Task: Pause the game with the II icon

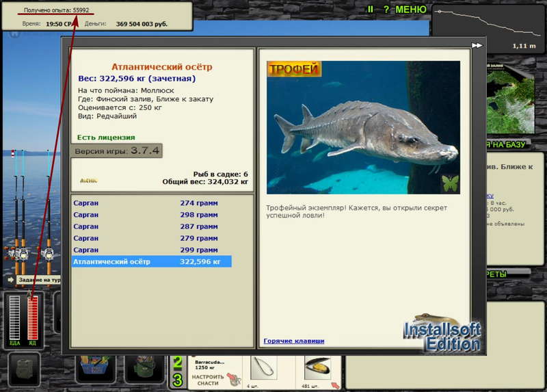Action: tap(370, 10)
